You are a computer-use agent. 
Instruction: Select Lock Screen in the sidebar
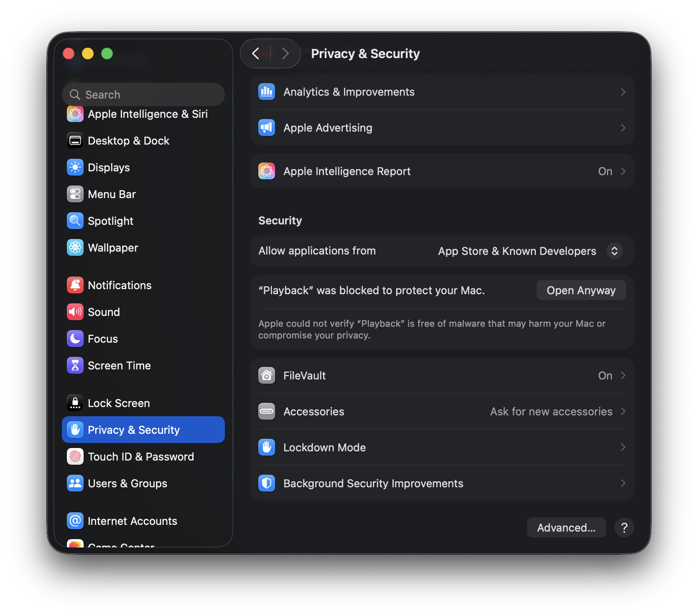[x=143, y=403]
